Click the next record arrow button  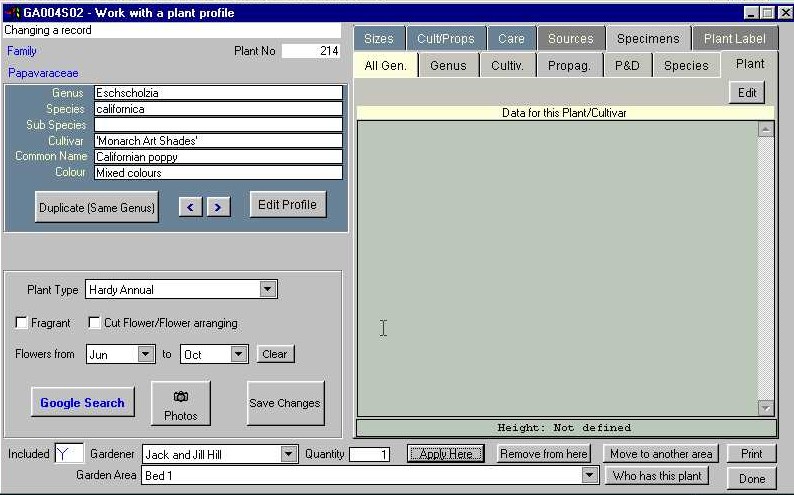pos(218,207)
